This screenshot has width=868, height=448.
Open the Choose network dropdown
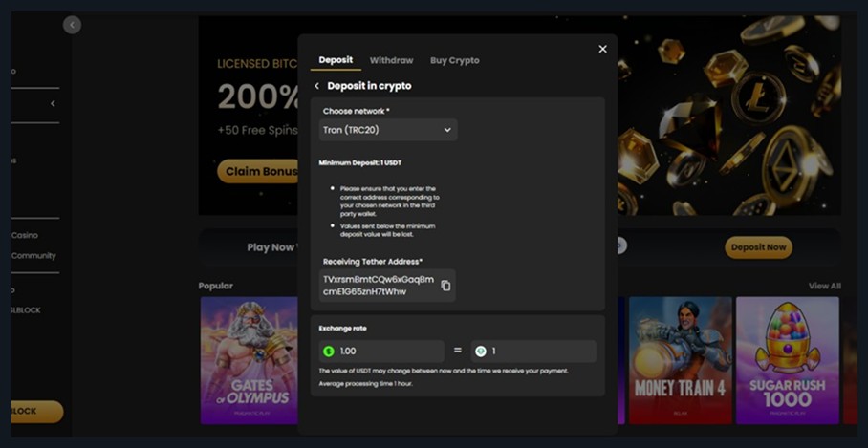click(x=387, y=130)
